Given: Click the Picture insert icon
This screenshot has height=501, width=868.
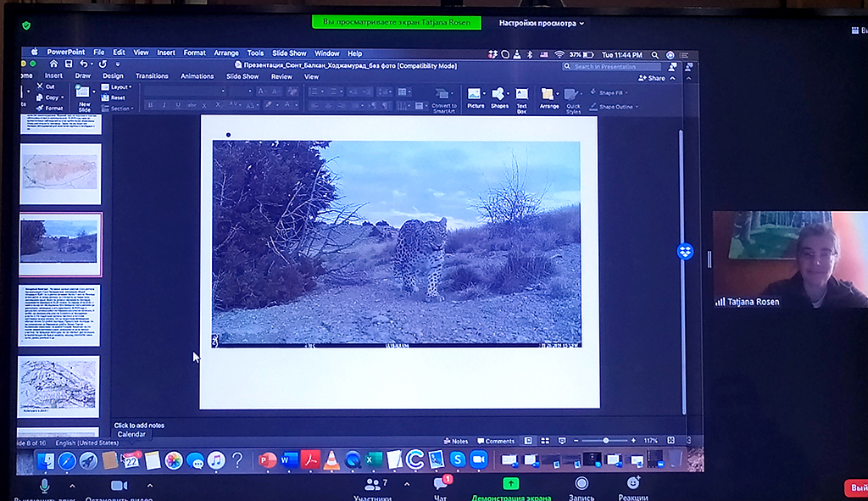Looking at the screenshot, I should tap(475, 95).
